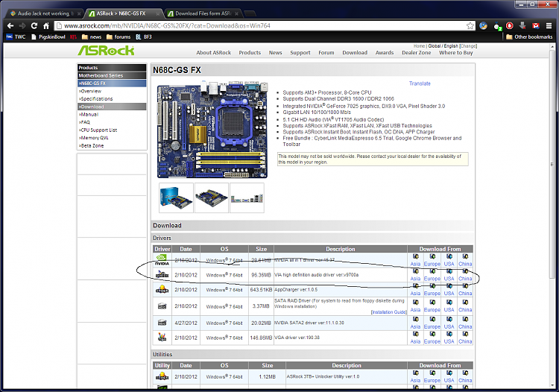Click the ASRock logo

click(106, 51)
